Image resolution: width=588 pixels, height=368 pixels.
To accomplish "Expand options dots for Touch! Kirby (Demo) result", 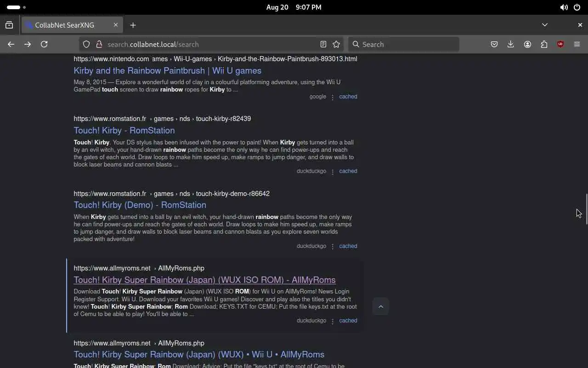I will (x=333, y=247).
